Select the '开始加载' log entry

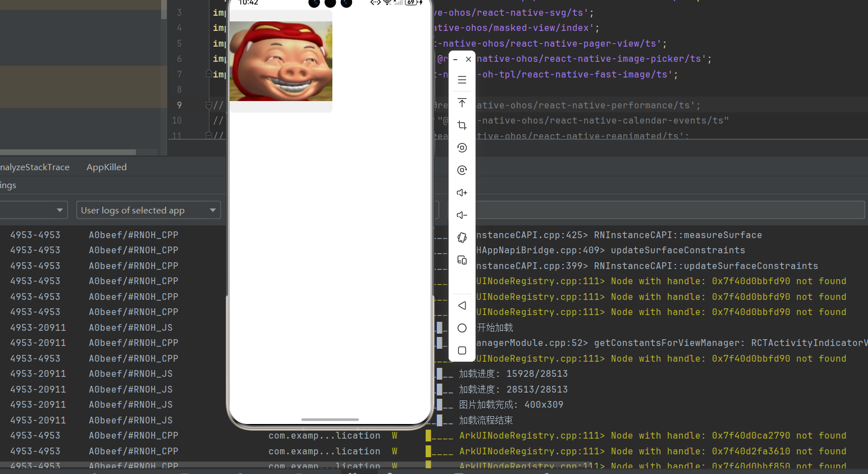point(495,327)
